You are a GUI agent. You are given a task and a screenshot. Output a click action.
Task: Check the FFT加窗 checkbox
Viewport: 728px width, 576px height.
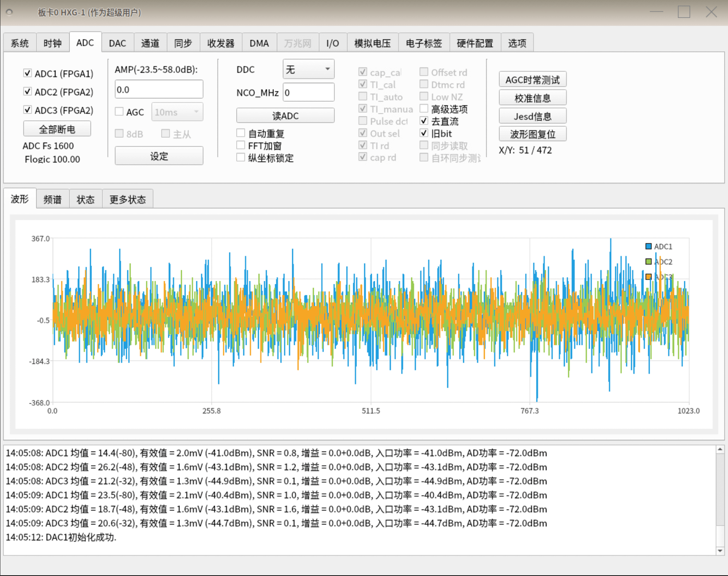[x=241, y=145]
